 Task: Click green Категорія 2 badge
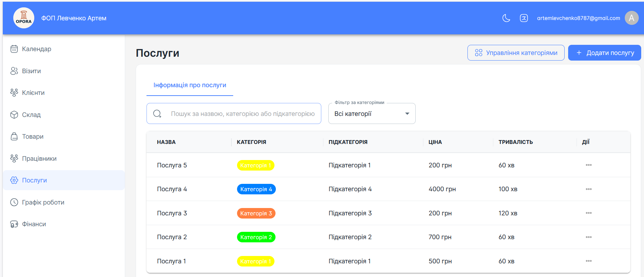[256, 237]
